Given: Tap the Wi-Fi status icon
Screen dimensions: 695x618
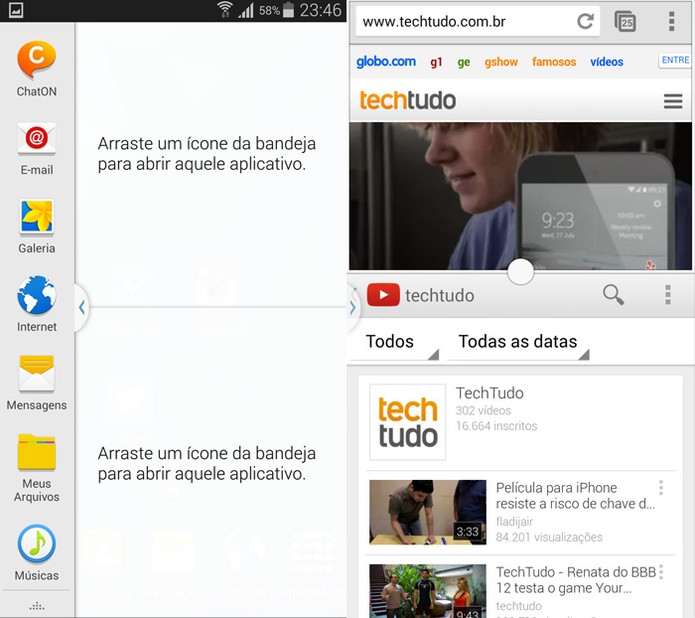Looking at the screenshot, I should tap(225, 10).
